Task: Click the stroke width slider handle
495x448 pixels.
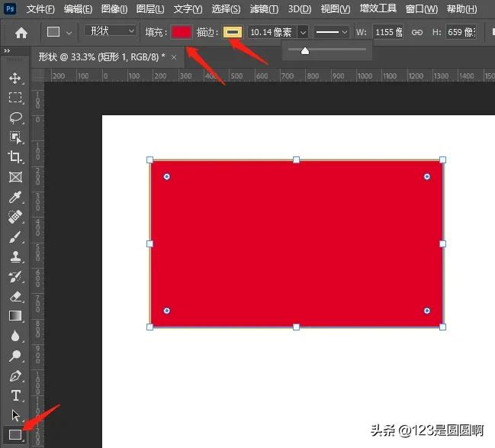Action: click(305, 50)
